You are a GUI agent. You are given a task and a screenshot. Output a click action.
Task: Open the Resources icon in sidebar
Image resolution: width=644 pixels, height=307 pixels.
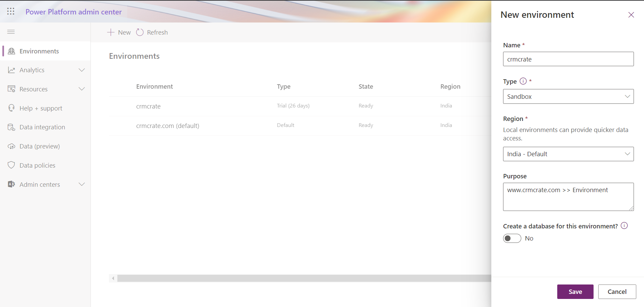[11, 89]
